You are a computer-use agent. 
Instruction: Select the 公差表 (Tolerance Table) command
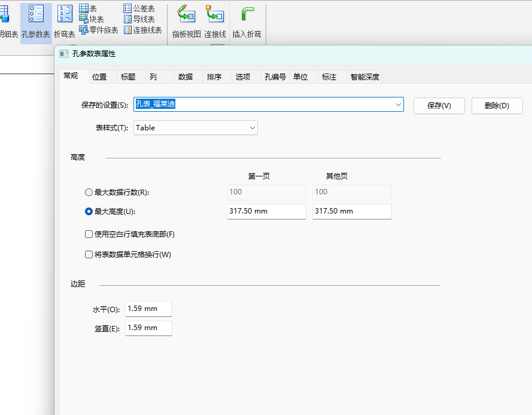pyautogui.click(x=139, y=8)
